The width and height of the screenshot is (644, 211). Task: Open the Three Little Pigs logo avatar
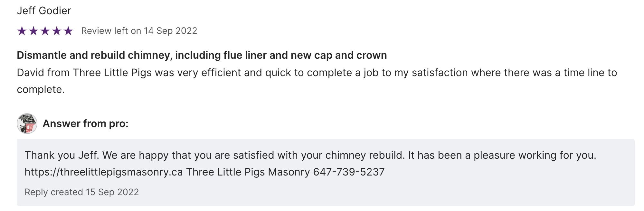click(27, 124)
